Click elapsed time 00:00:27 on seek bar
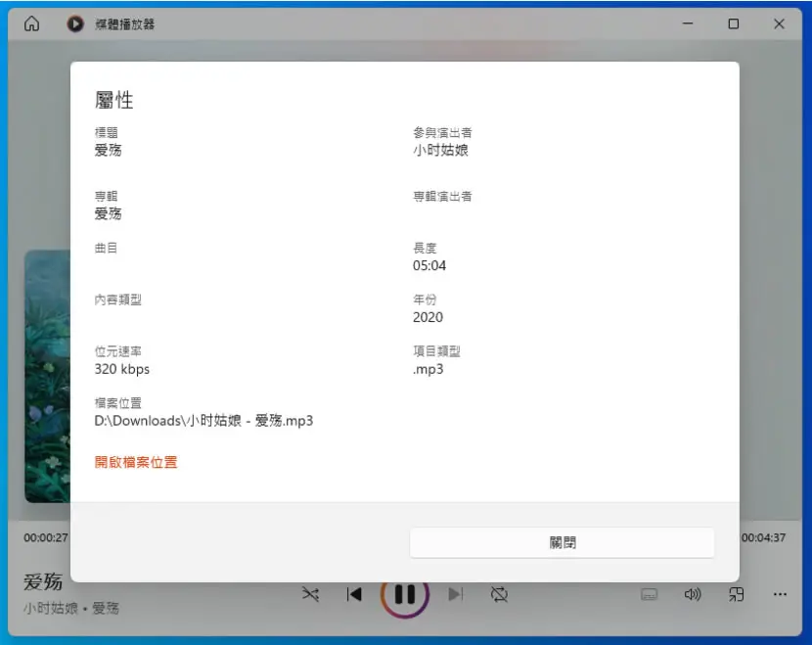 [x=46, y=537]
